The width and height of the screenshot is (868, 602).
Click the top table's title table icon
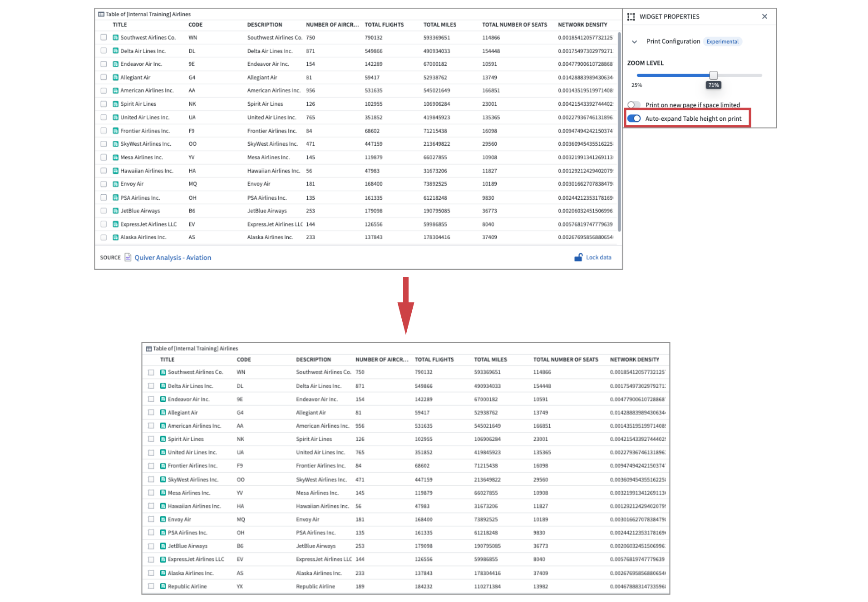(101, 14)
